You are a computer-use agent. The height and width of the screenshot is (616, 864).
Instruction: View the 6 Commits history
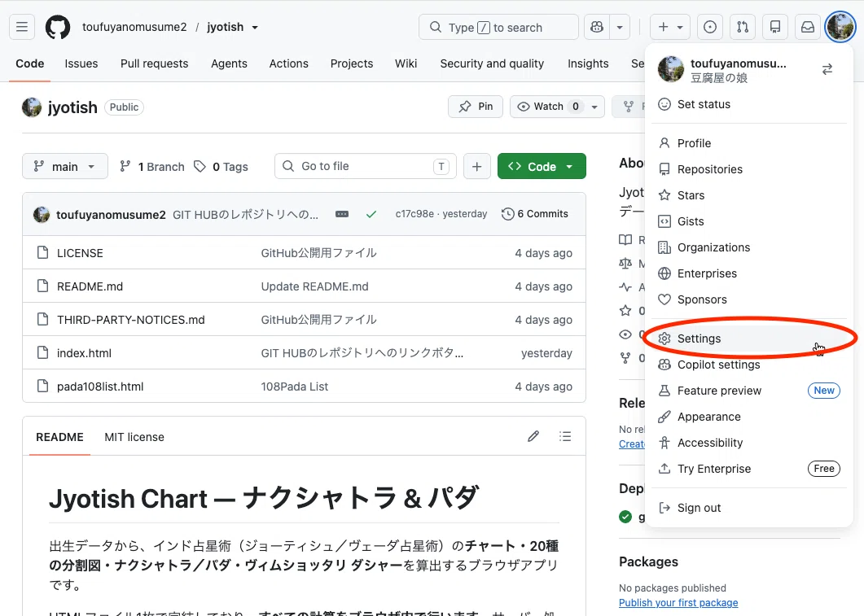(x=535, y=213)
